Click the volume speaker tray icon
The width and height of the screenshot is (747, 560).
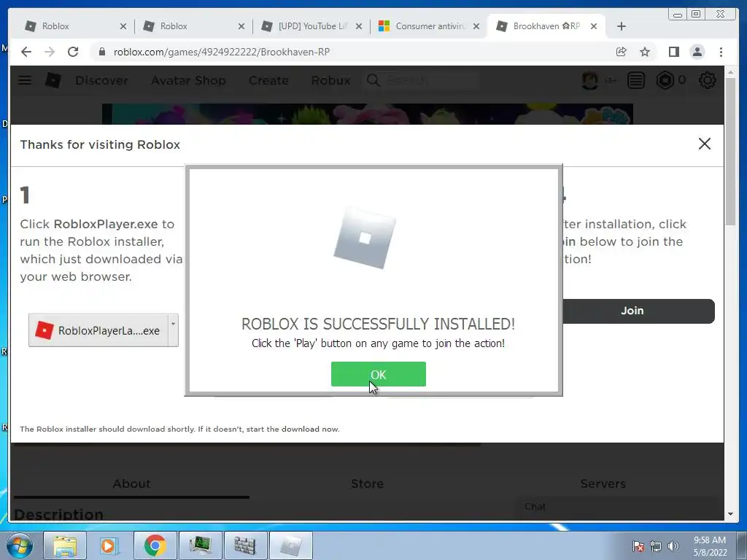tap(673, 547)
